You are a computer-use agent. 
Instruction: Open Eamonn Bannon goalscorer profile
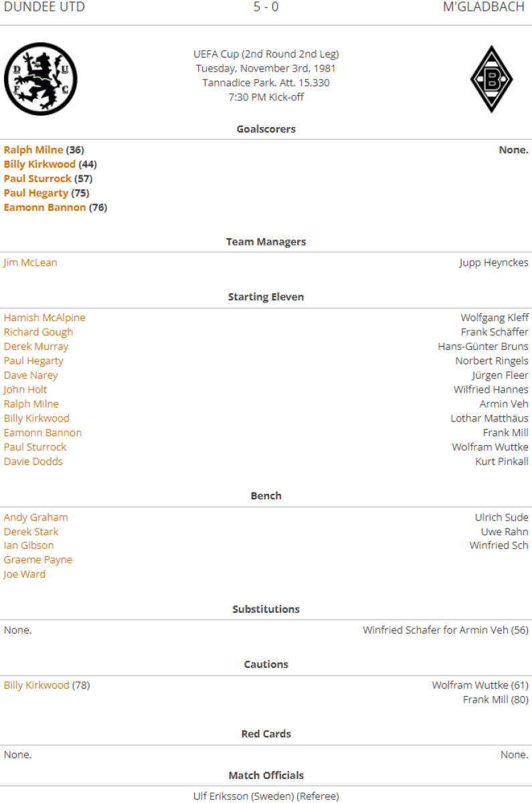tap(45, 207)
